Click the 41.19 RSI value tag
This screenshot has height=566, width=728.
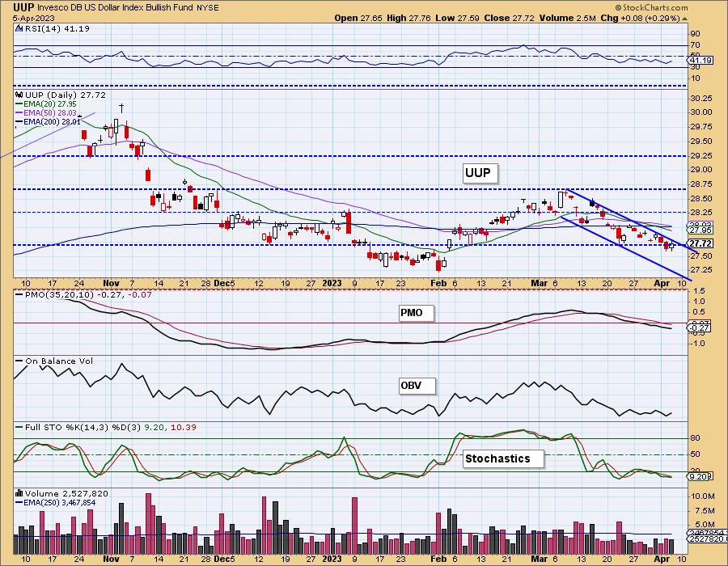click(x=700, y=61)
